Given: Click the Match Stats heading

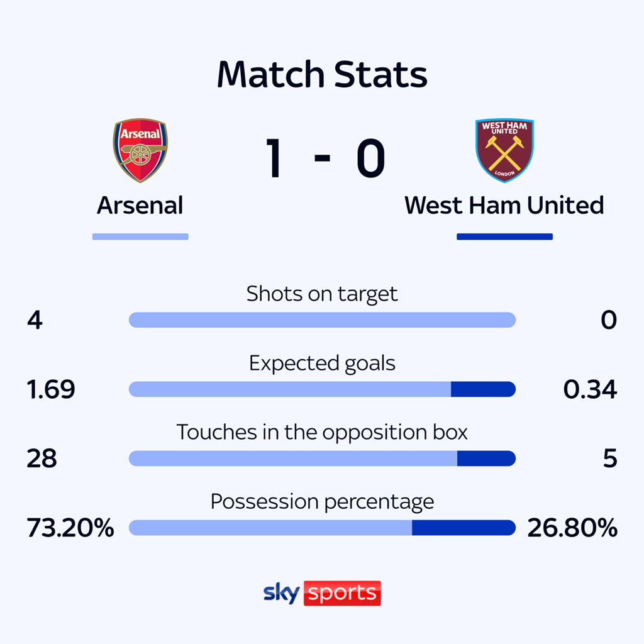Looking at the screenshot, I should (x=322, y=75).
